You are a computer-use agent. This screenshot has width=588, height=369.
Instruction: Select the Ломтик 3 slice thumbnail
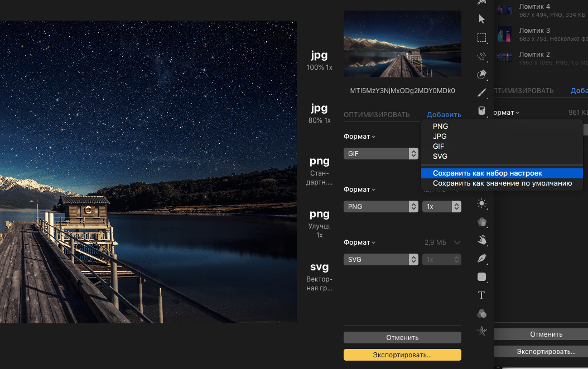pos(504,33)
